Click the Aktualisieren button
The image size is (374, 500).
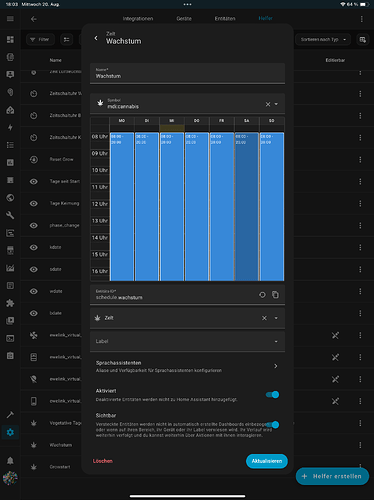pos(267,461)
